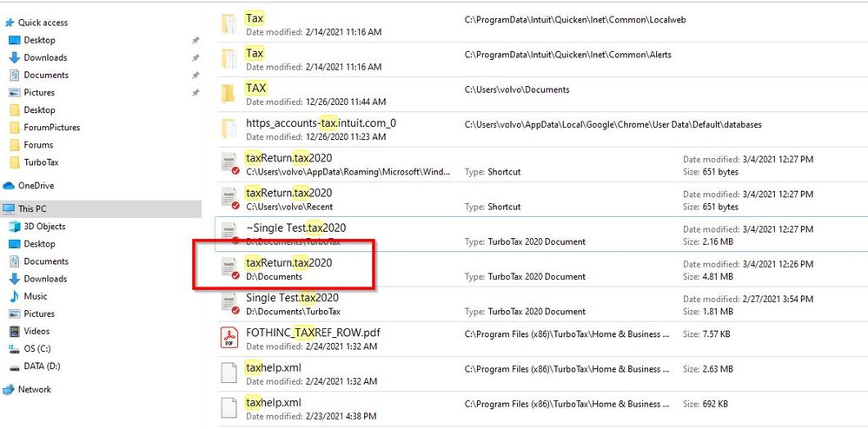Click the PDF icon of FOTHINC_TAXREF_ROW.pdf
Screen dimensions: 868x429
[x=229, y=338]
